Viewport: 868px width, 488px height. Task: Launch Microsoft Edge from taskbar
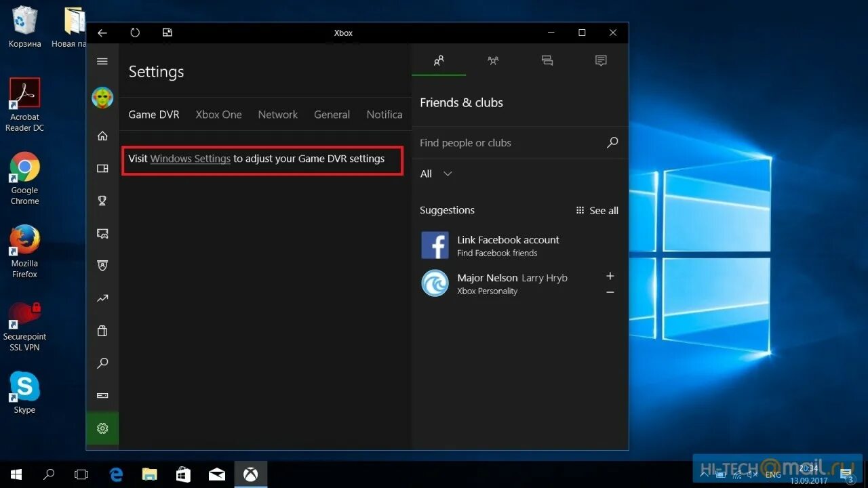tap(117, 474)
